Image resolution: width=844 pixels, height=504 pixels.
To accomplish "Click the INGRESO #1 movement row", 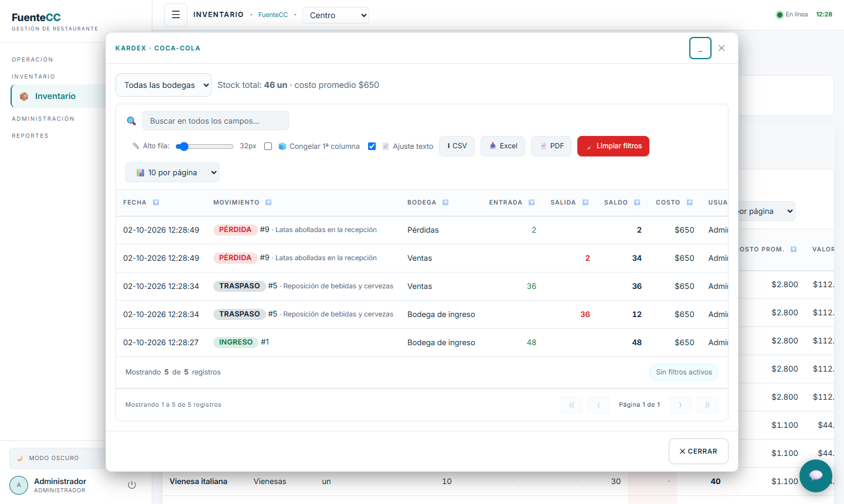I will [422, 342].
